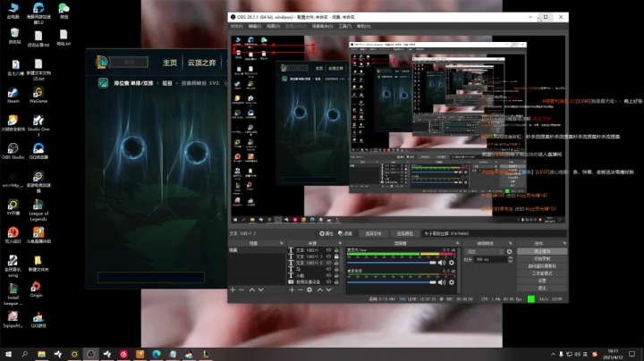This screenshot has width=644, height=361.
Task: Adjust second mixer channel volume slider
Action: coord(392,282)
